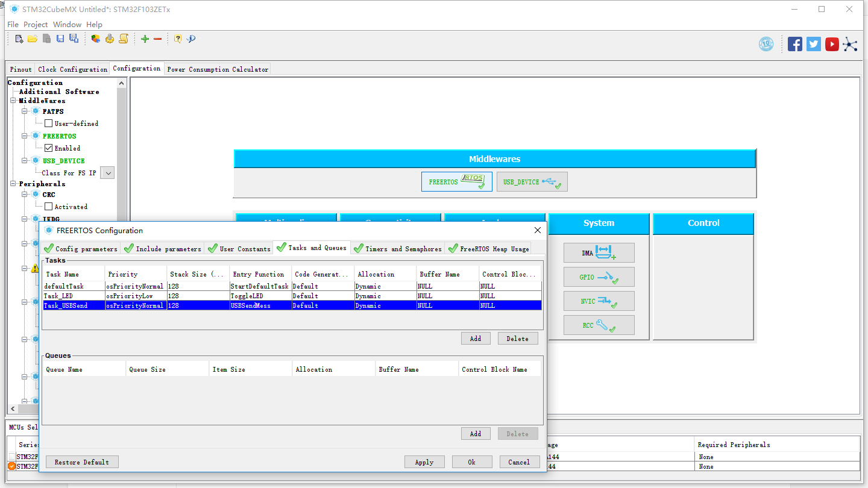
Task: Toggle FREERTOS Enabled checkbox
Action: 49,148
